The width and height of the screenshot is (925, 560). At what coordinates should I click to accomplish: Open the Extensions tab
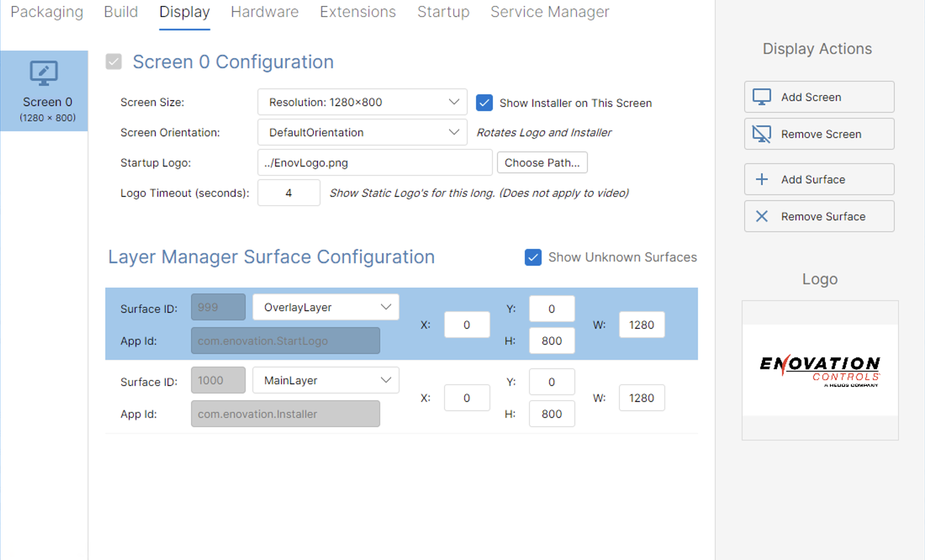pos(358,12)
